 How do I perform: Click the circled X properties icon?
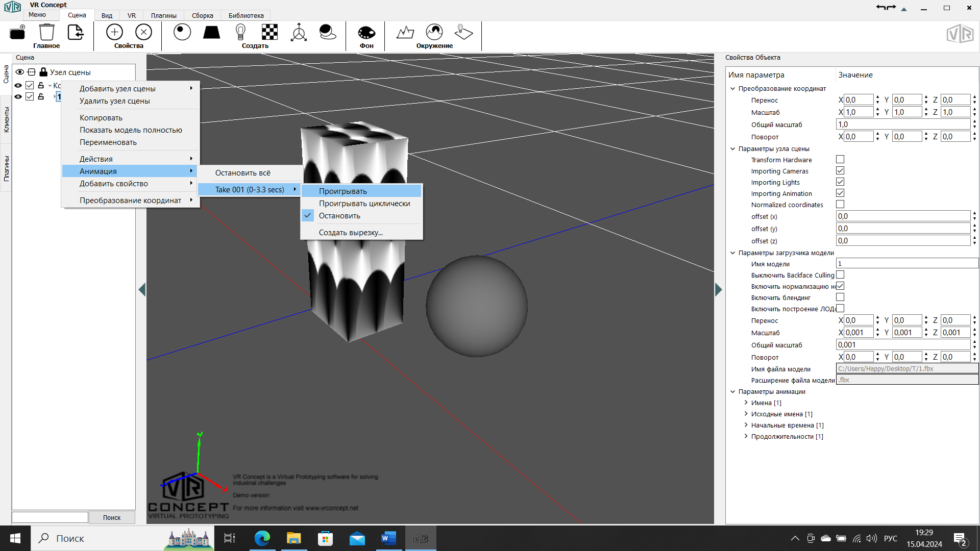[143, 32]
